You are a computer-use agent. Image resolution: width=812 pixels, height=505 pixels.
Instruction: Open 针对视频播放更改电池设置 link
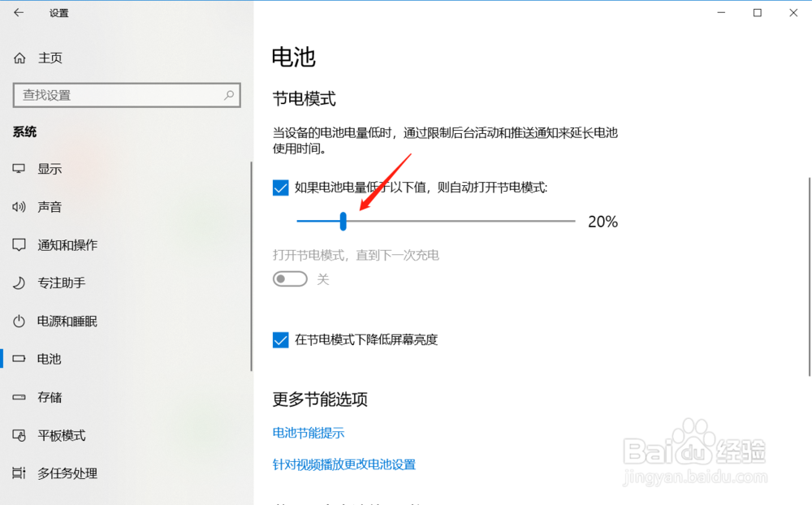(x=344, y=464)
